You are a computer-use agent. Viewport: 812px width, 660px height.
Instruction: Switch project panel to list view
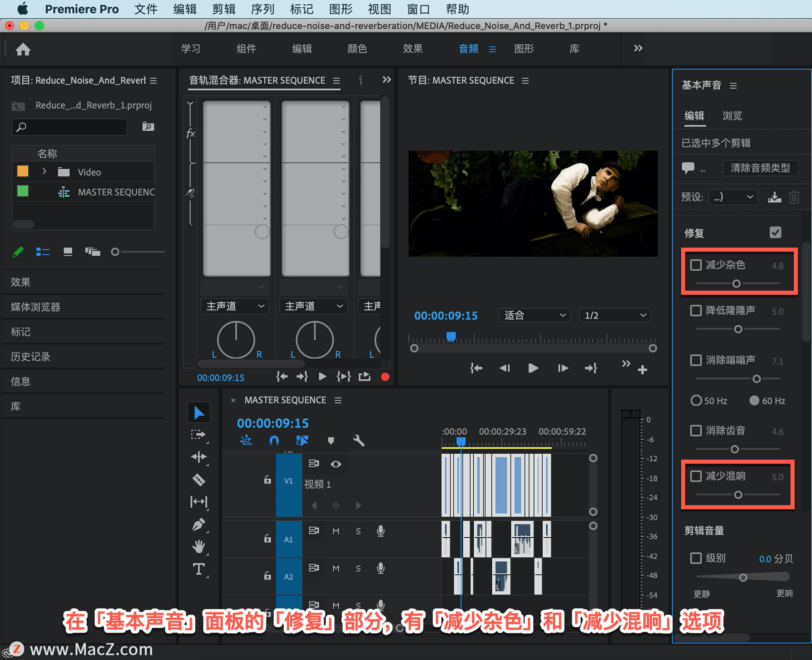pyautogui.click(x=43, y=252)
